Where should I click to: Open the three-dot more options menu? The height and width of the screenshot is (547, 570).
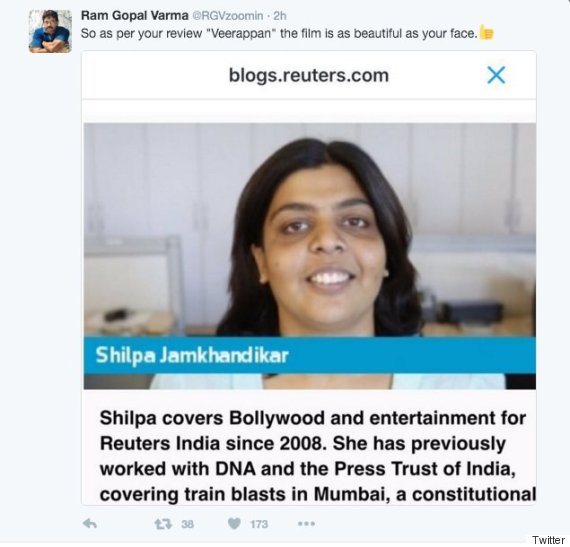pyautogui.click(x=306, y=524)
